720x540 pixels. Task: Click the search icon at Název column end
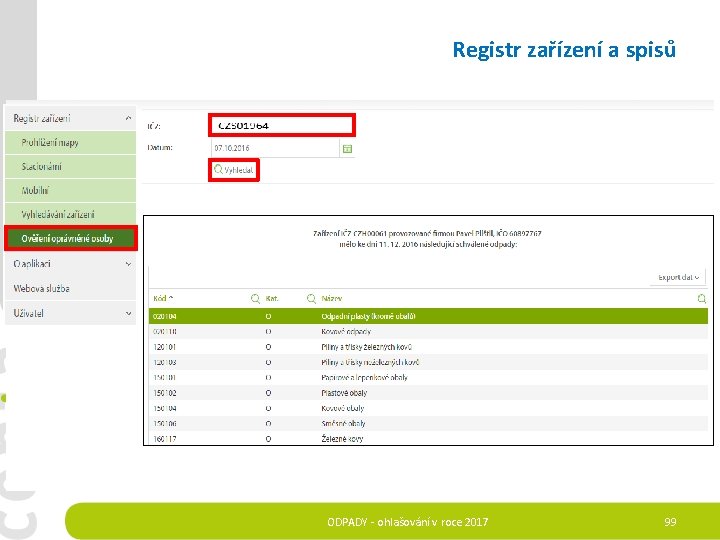(x=702, y=299)
